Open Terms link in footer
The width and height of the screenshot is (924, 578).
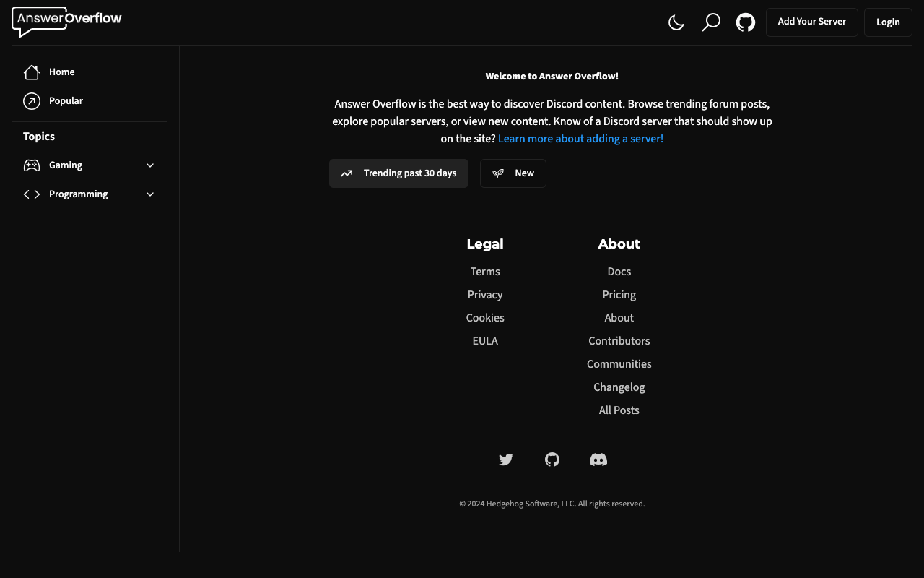[485, 272]
